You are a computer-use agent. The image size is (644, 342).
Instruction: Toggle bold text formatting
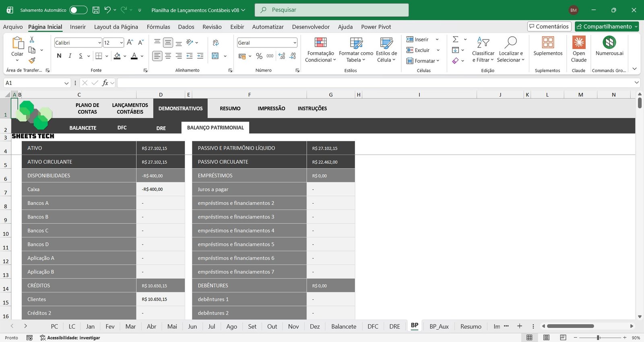(59, 56)
